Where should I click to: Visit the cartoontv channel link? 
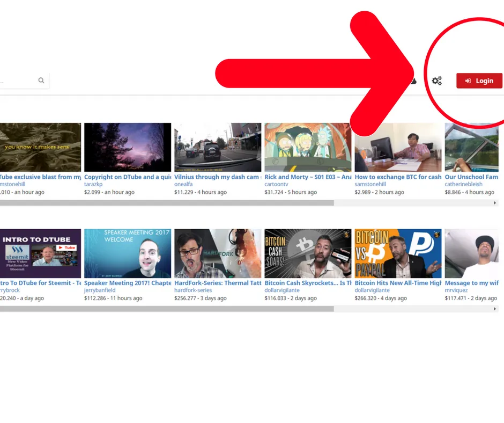coord(277,184)
